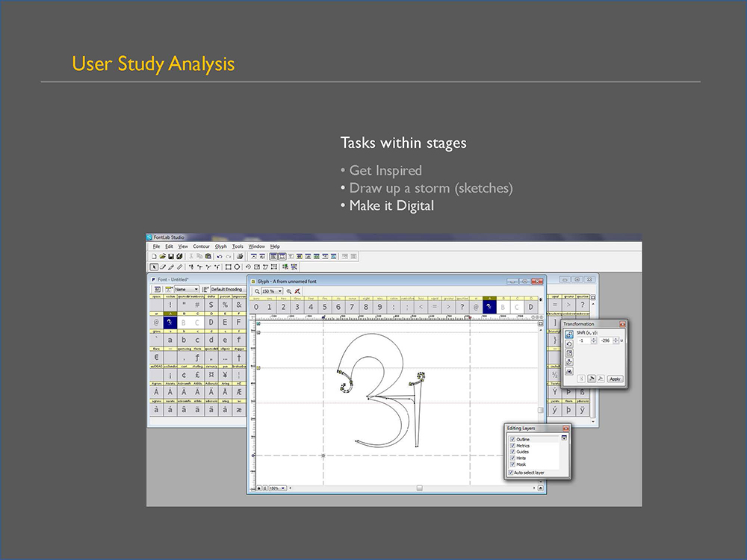Uncheck the Outline layer checkbox

point(512,439)
